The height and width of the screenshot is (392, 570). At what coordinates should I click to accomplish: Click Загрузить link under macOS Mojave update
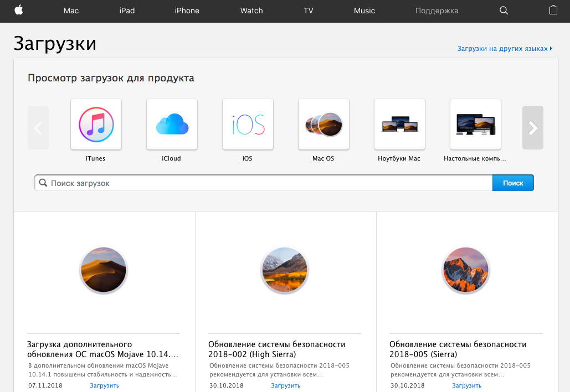pos(104,385)
